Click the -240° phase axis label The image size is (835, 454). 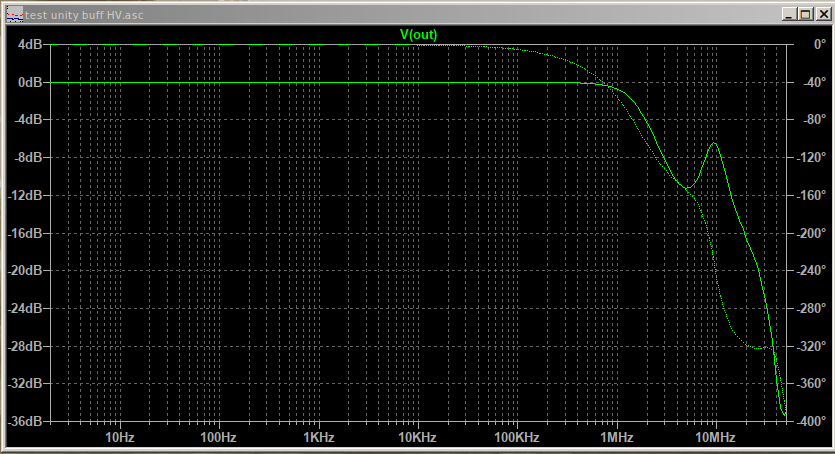coord(811,270)
